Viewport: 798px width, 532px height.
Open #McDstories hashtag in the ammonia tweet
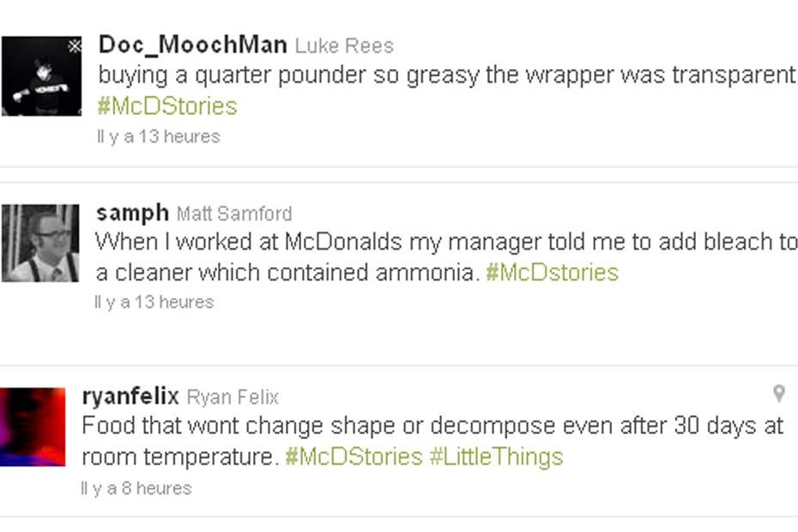pyautogui.click(x=552, y=273)
